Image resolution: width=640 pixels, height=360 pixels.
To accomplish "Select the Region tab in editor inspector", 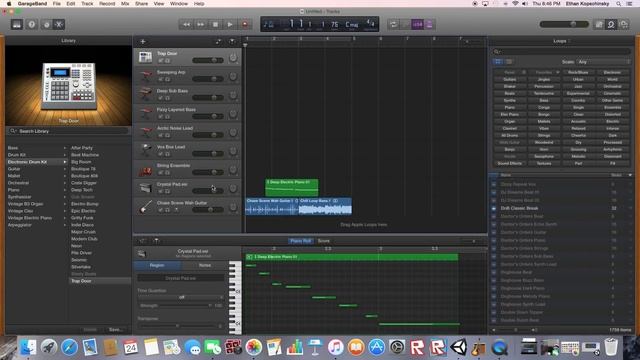I will click(x=157, y=265).
